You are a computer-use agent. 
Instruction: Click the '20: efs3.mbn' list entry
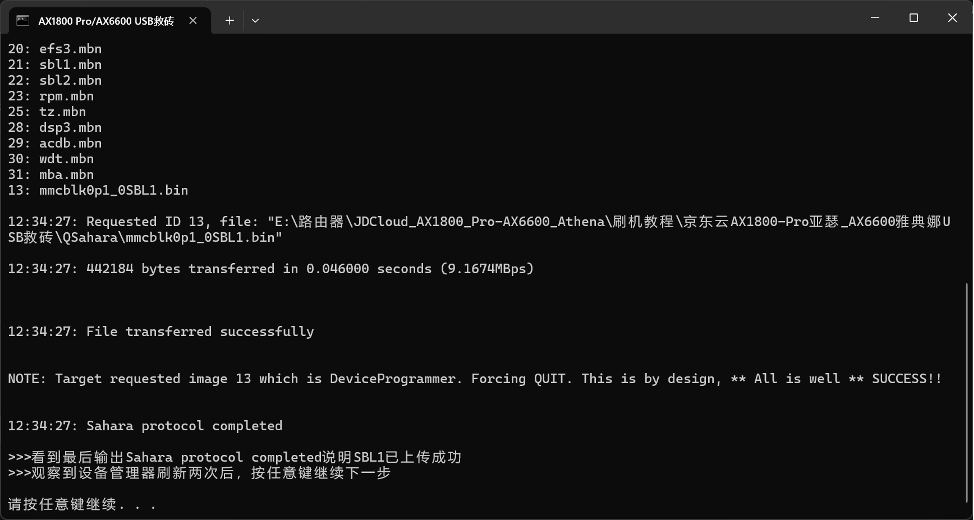55,49
